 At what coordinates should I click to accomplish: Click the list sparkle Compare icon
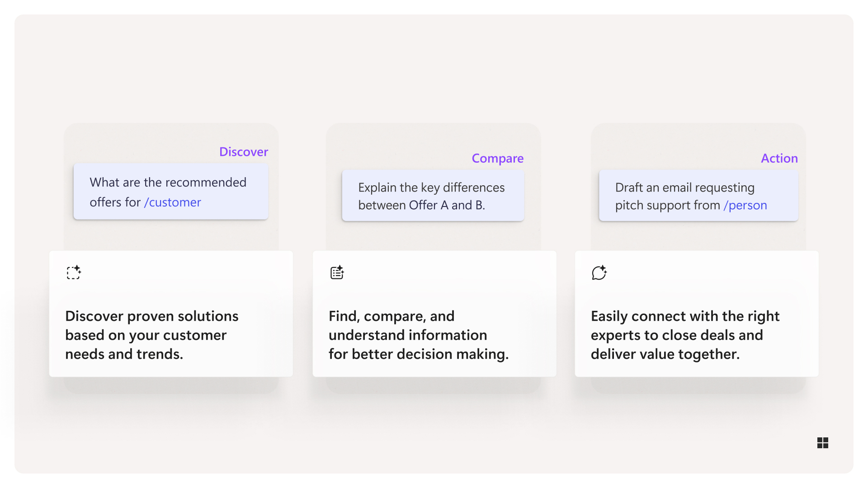click(337, 272)
